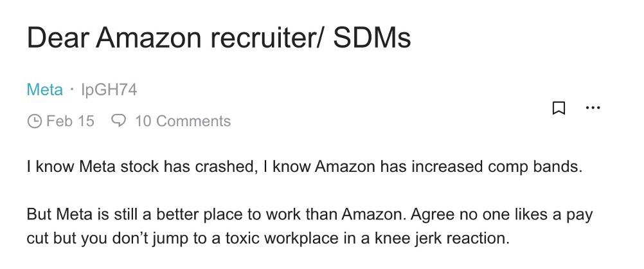Click the Feb 15 post date

70,121
